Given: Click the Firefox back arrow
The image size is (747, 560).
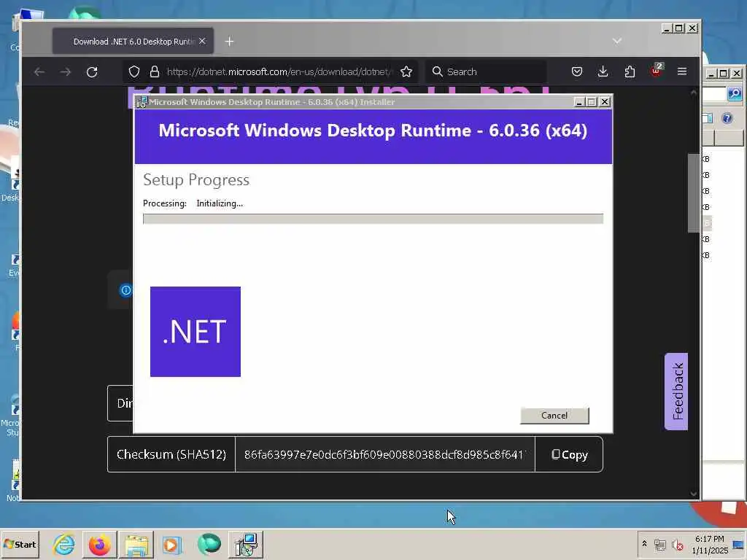Looking at the screenshot, I should point(39,72).
